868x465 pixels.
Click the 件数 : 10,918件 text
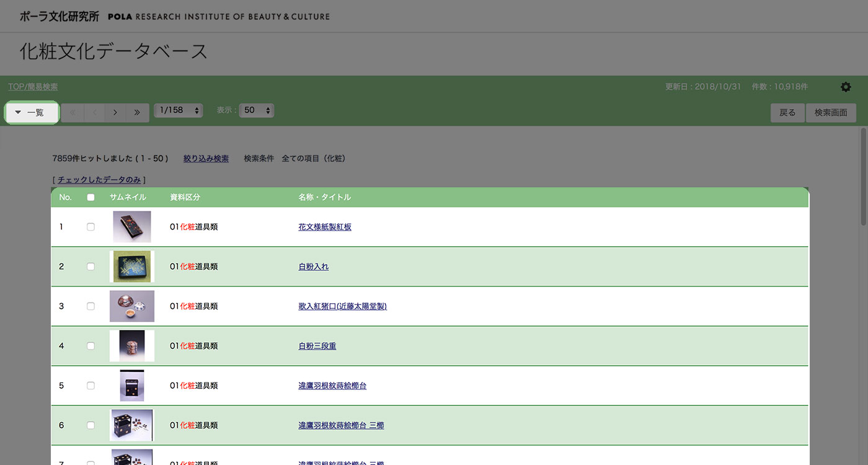779,87
